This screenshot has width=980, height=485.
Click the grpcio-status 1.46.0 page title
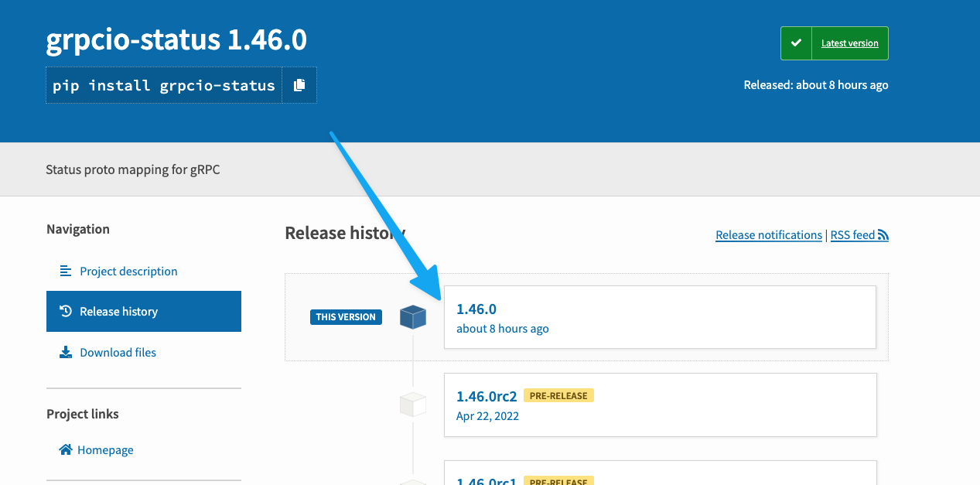[x=176, y=39]
